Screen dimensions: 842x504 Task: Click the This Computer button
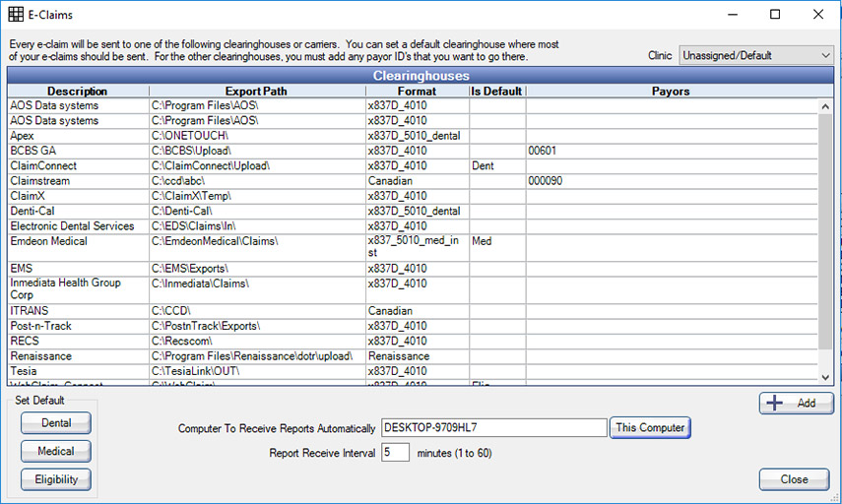pos(650,428)
